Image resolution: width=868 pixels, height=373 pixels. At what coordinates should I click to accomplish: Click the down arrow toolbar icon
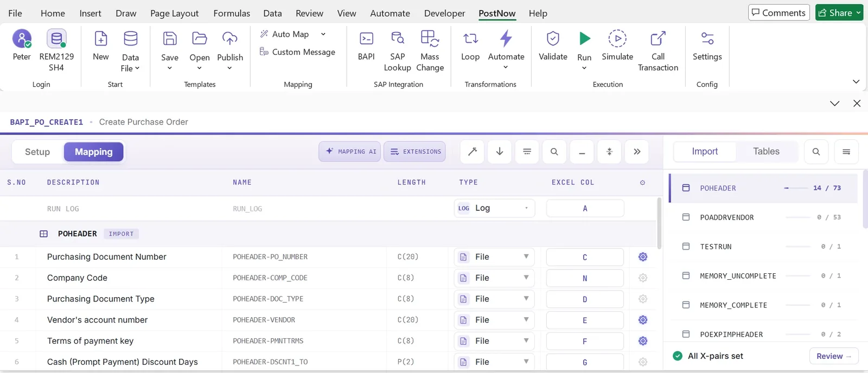pos(500,152)
